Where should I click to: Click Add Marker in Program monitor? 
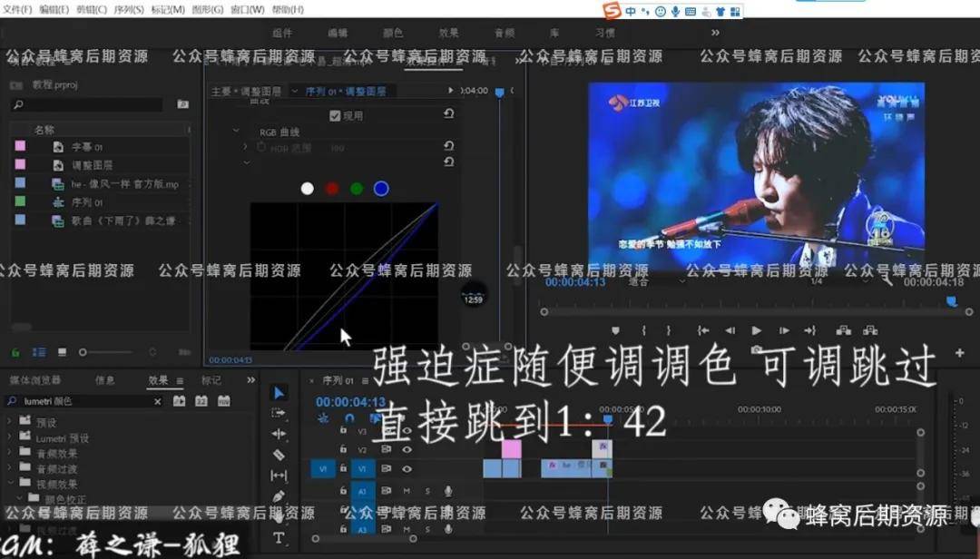click(x=616, y=331)
